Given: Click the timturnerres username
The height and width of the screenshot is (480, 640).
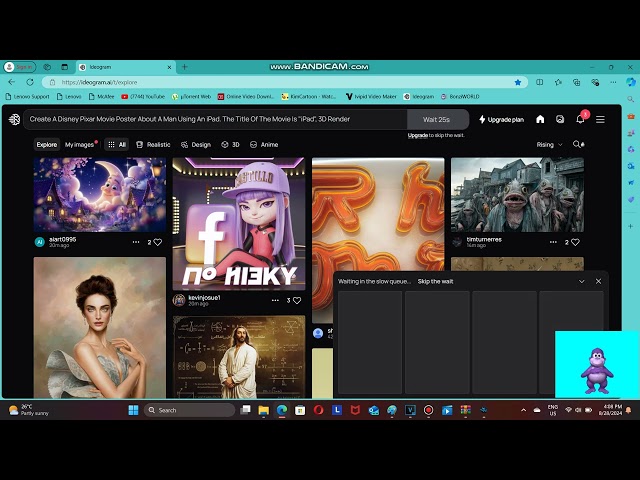Looking at the screenshot, I should [484, 239].
